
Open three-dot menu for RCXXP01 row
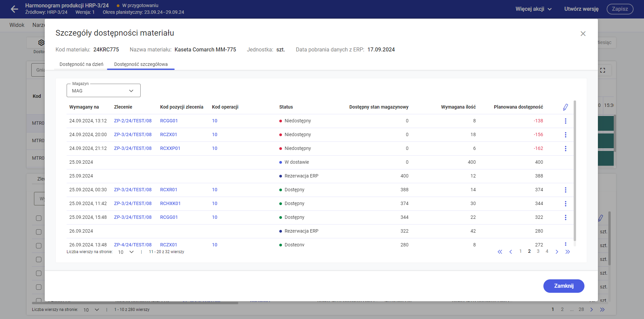(x=565, y=149)
